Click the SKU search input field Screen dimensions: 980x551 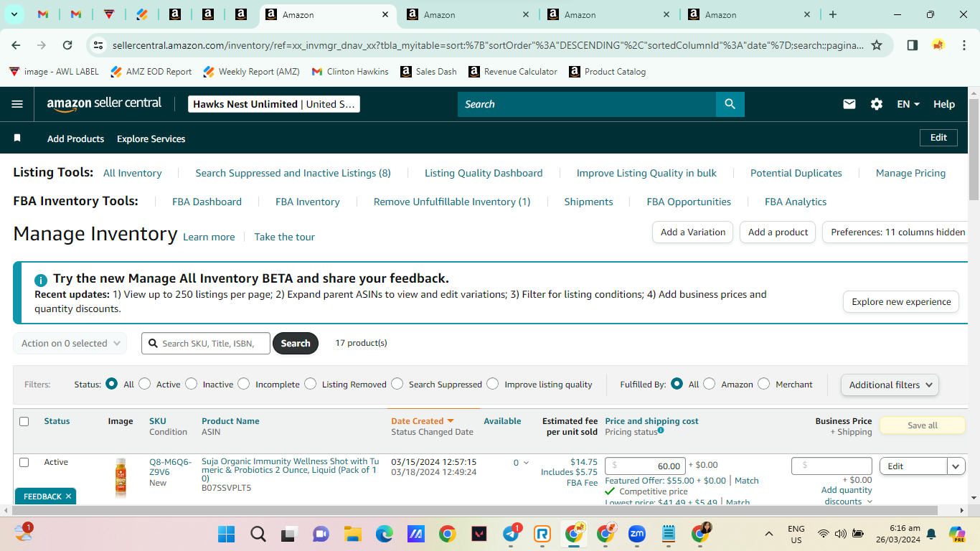206,344
